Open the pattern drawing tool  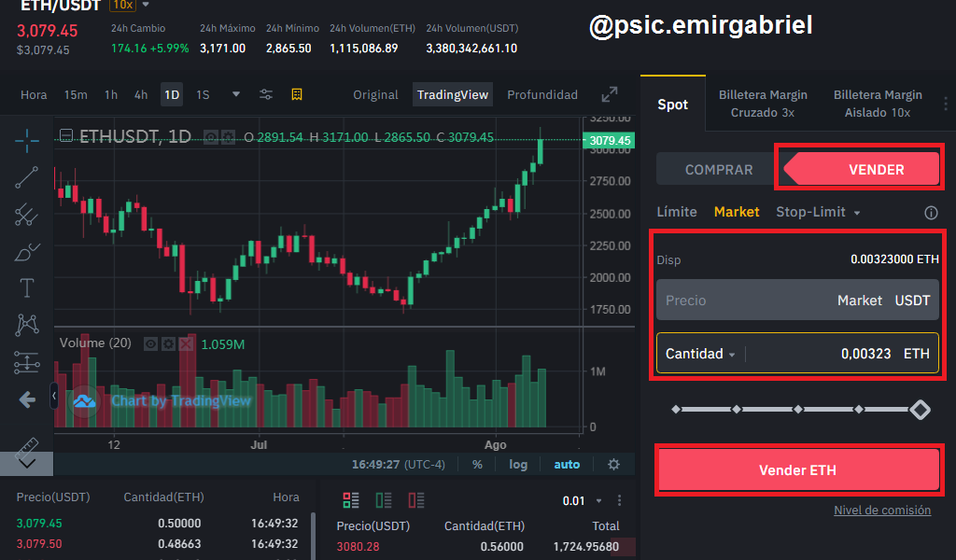pyautogui.click(x=27, y=325)
